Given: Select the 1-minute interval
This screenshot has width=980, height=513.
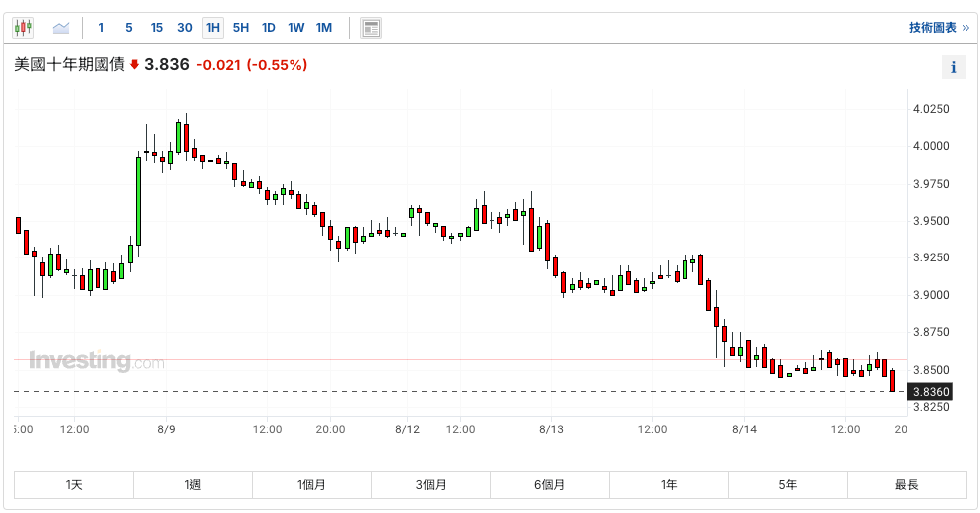Looking at the screenshot, I should point(101,28).
